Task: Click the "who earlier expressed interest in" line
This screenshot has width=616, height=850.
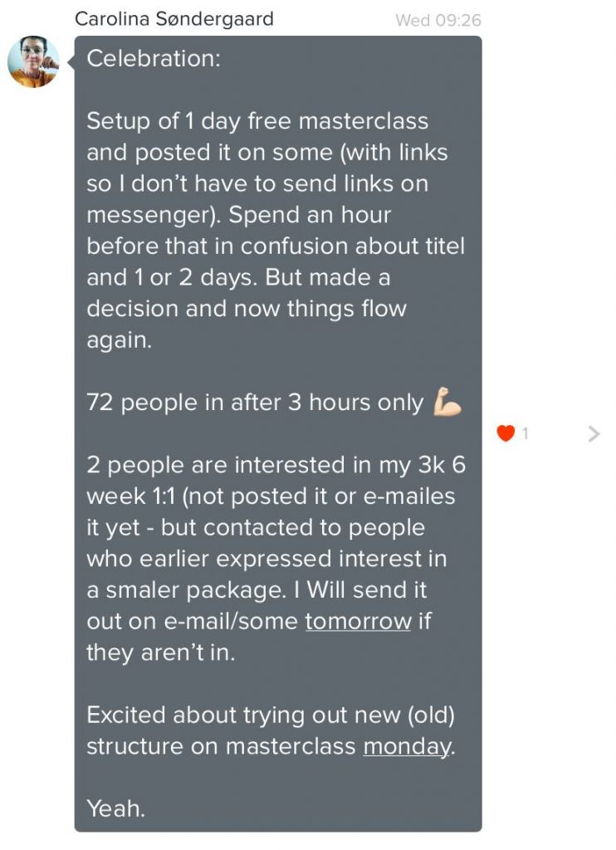Action: pos(266,559)
